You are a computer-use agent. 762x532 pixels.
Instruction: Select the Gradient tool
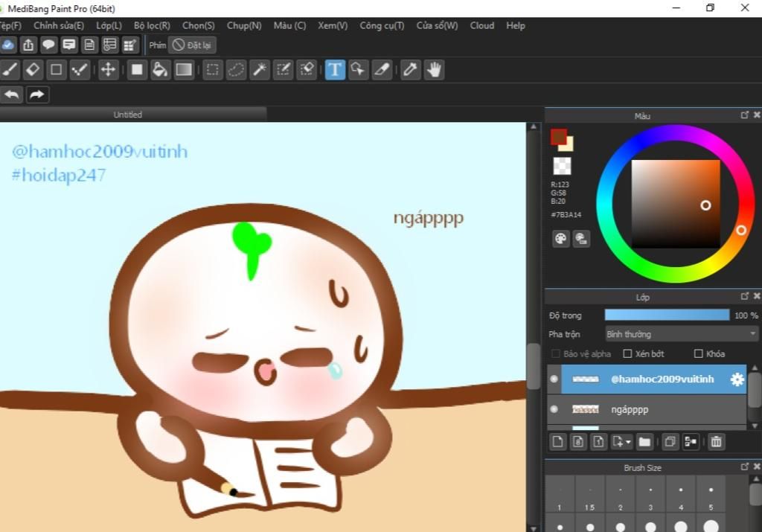tap(184, 70)
